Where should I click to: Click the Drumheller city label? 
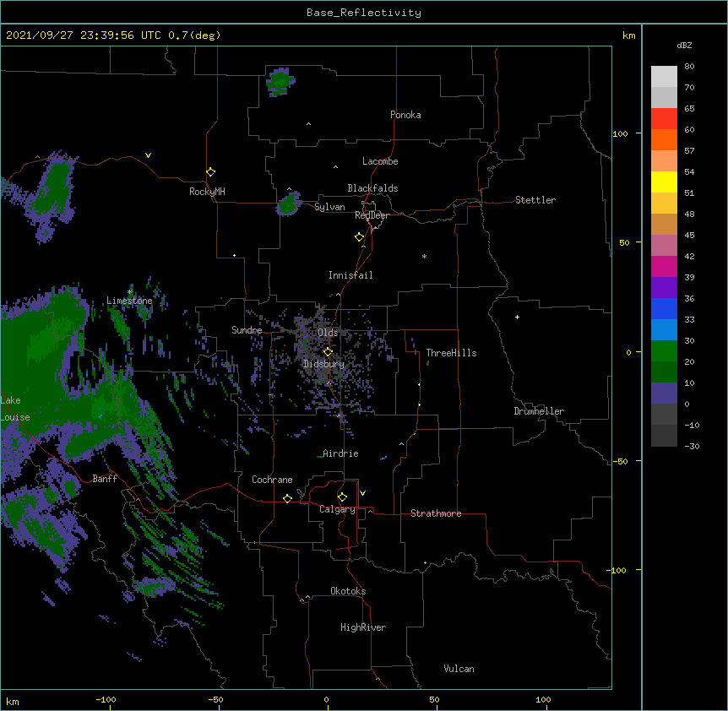click(x=539, y=411)
